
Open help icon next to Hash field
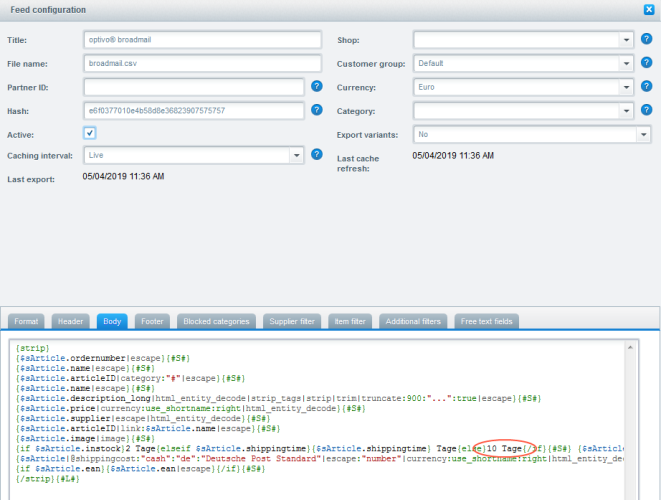coord(317,110)
